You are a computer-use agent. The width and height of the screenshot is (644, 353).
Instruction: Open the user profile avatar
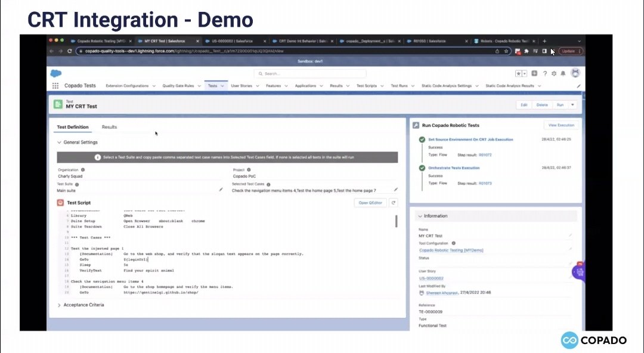pos(575,73)
